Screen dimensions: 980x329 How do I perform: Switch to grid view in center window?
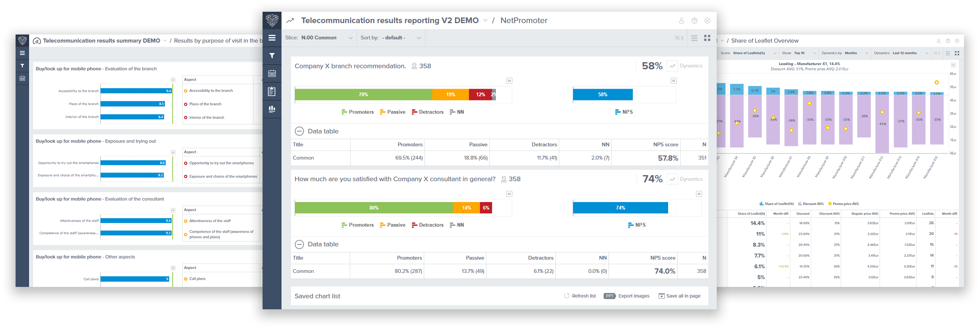pos(707,38)
